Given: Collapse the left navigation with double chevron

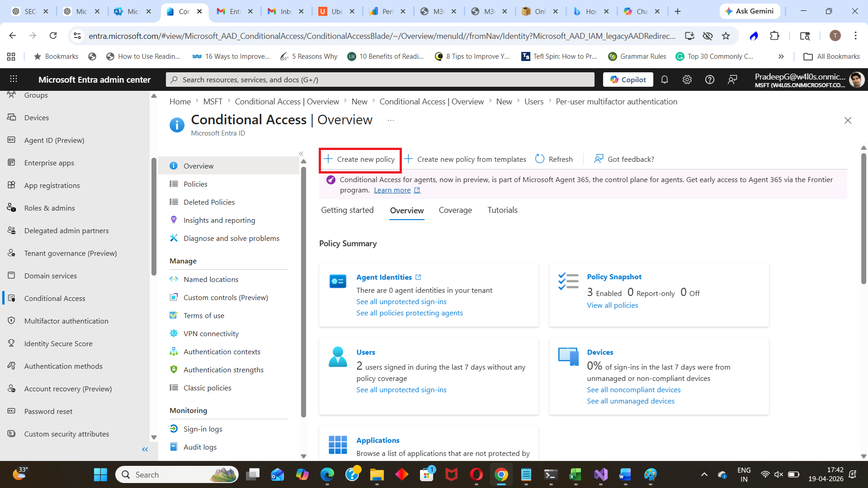Looking at the screenshot, I should (145, 449).
